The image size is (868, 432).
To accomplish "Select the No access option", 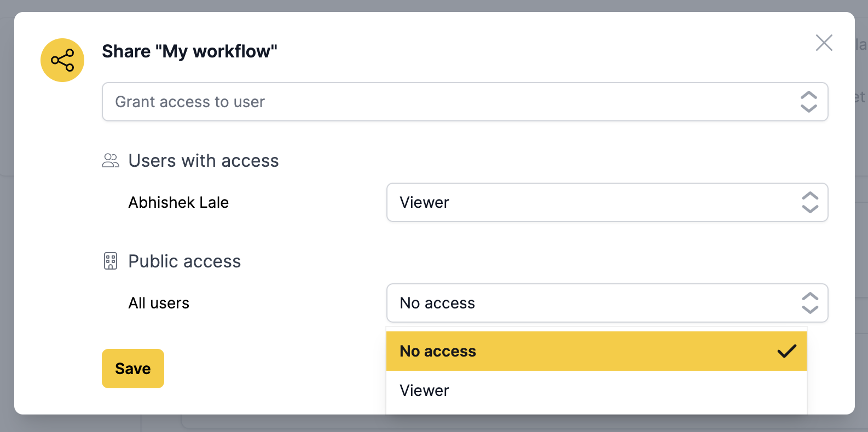I will 596,351.
